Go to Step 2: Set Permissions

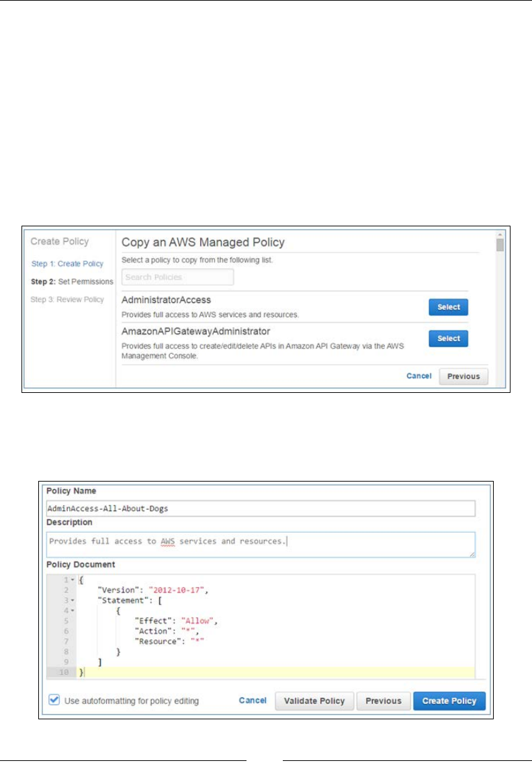pyautogui.click(x=72, y=281)
